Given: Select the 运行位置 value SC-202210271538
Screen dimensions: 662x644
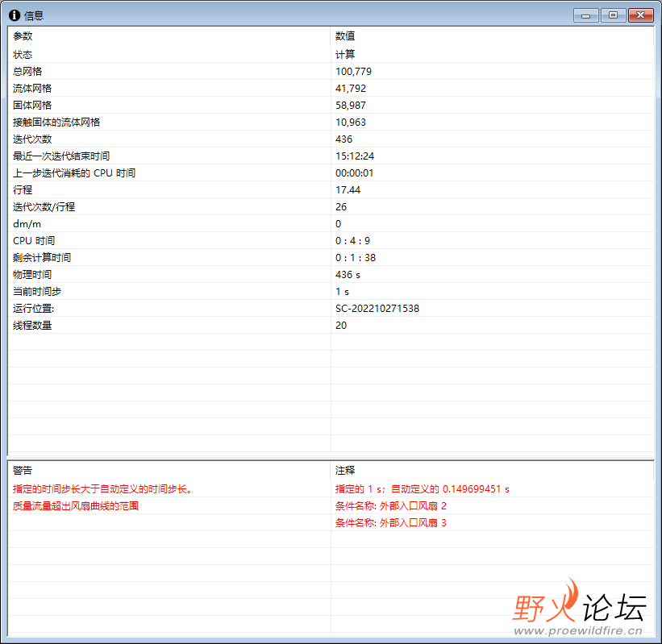Looking at the screenshot, I should tap(377, 309).
